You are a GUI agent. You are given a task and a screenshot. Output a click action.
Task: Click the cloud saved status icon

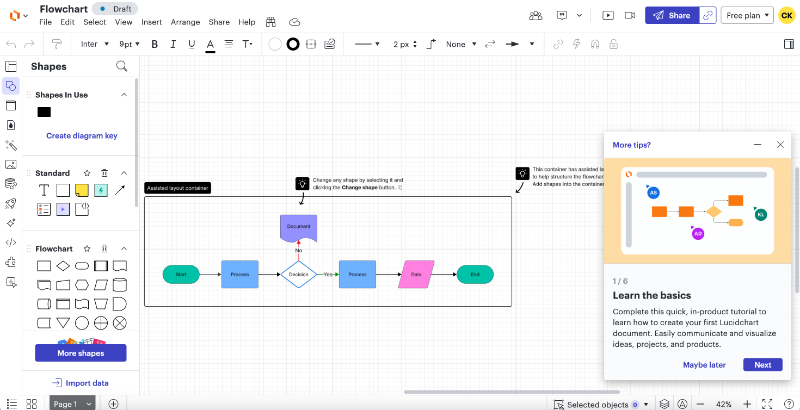[x=294, y=22]
